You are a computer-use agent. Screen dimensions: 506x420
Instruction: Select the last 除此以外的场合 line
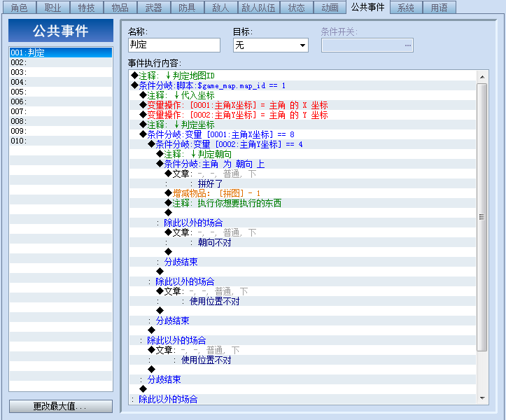pos(303,399)
